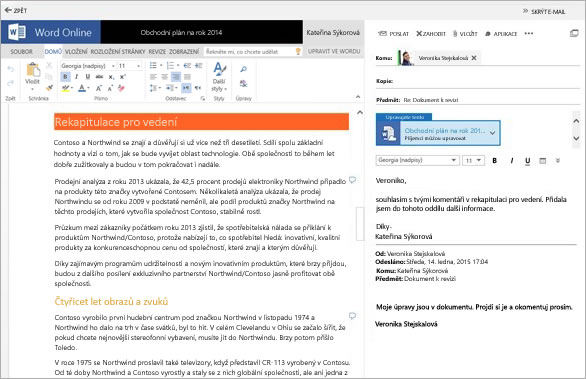The width and height of the screenshot is (586, 379).
Task: Decrease font size with shrink font icon
Action: pyautogui.click(x=110, y=88)
